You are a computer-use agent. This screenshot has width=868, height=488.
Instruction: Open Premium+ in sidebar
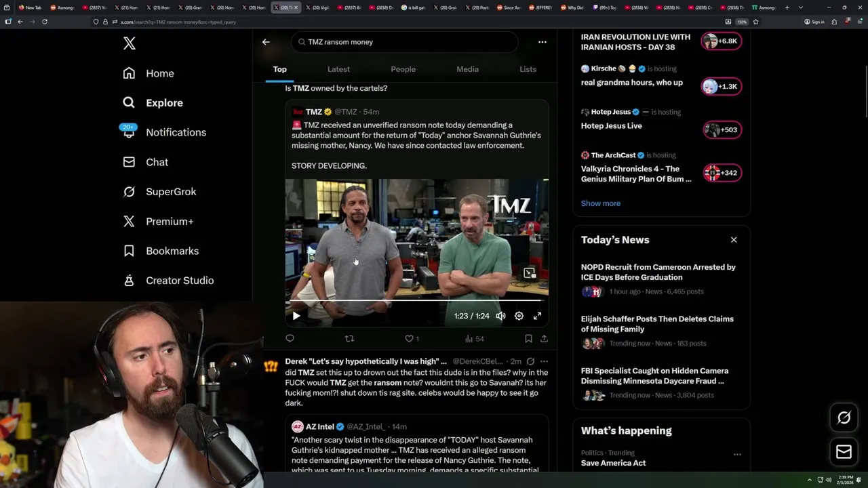158,222
